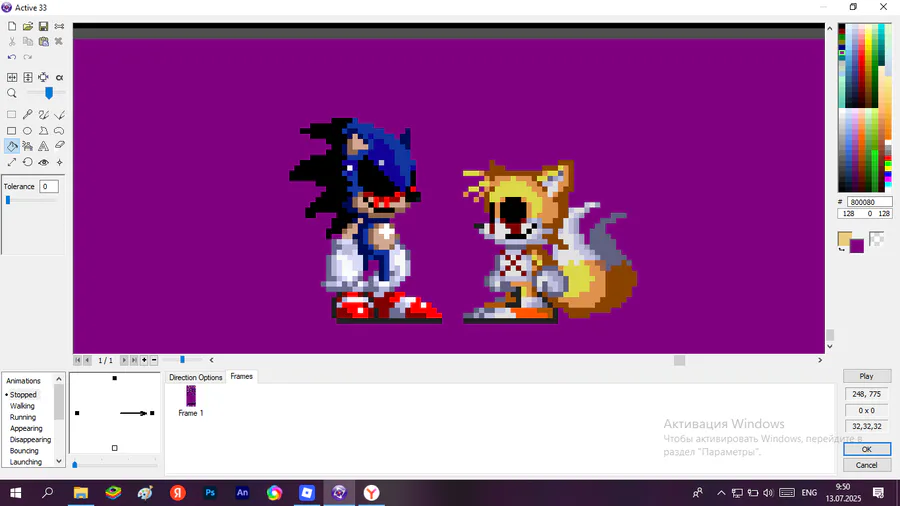Toggle the View Action Point icon
This screenshot has height=506, width=900.
pos(59,162)
